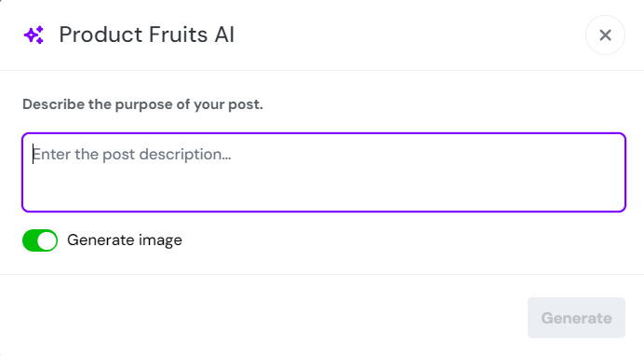Click the word 'Fruits' in the header
This screenshot has height=356, width=644.
coord(178,34)
